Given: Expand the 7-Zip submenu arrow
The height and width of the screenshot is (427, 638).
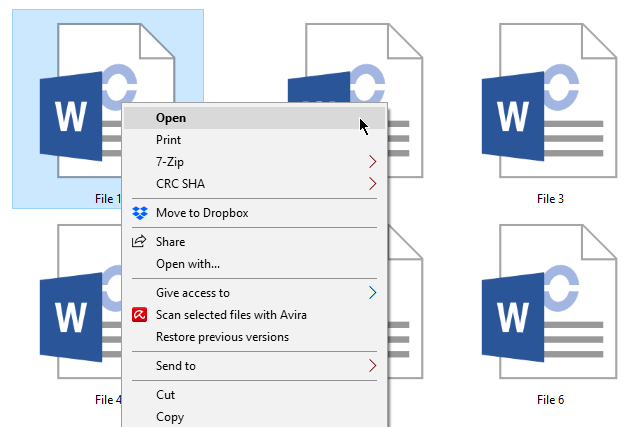Looking at the screenshot, I should (x=372, y=162).
